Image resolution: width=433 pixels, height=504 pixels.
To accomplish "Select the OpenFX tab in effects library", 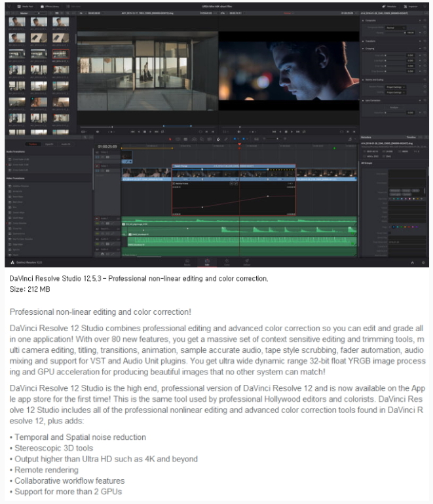I will (x=50, y=144).
